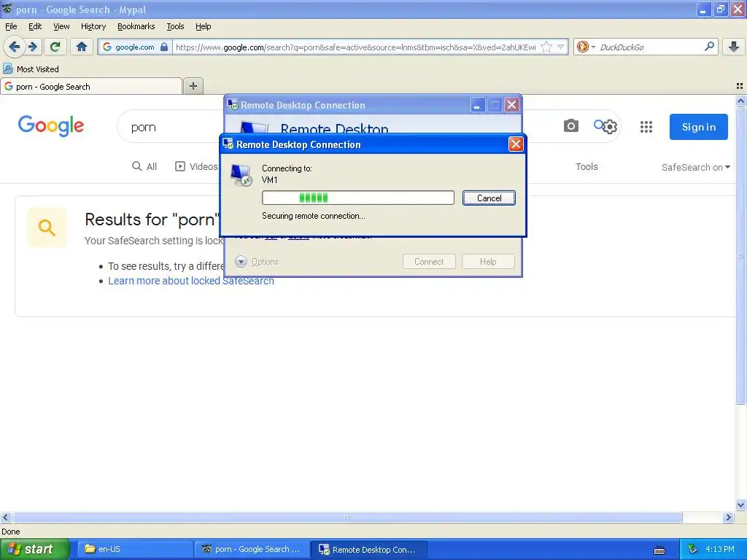The height and width of the screenshot is (560, 747).
Task: Bookmark this page with the star icon
Action: (546, 47)
